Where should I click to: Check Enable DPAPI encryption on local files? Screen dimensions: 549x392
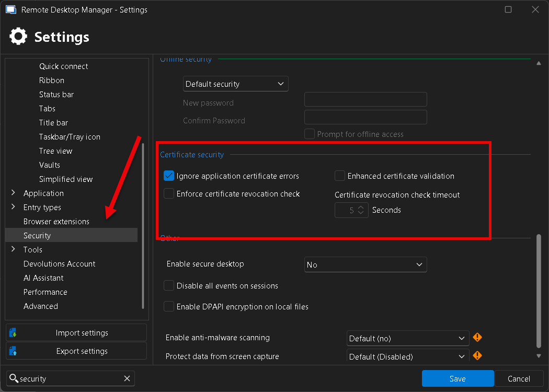(x=169, y=307)
